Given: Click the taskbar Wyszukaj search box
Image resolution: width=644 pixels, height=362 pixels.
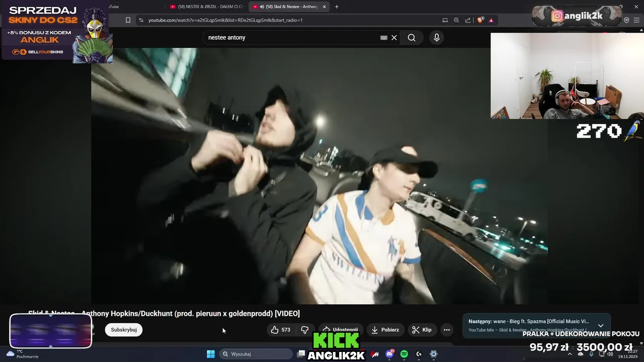Looking at the screenshot, I should click(256, 354).
